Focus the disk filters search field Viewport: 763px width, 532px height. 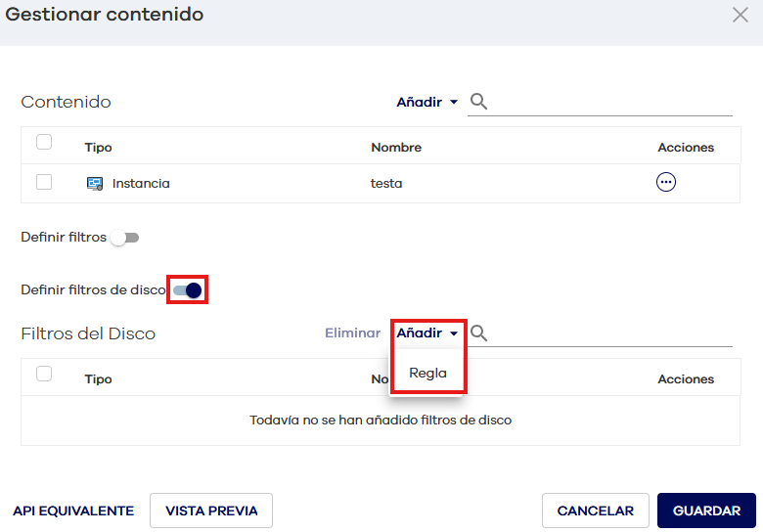611,333
